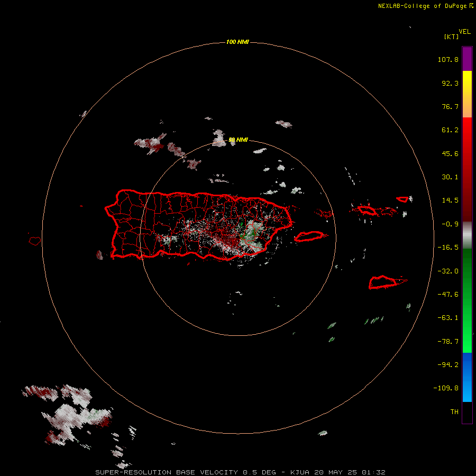The image size is (476, 476).
Task: Pick the purple segment of the velocity colorbar
Action: point(467,59)
